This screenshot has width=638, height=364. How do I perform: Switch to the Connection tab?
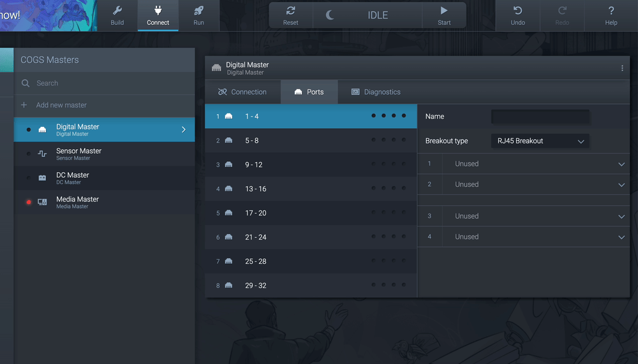click(242, 92)
